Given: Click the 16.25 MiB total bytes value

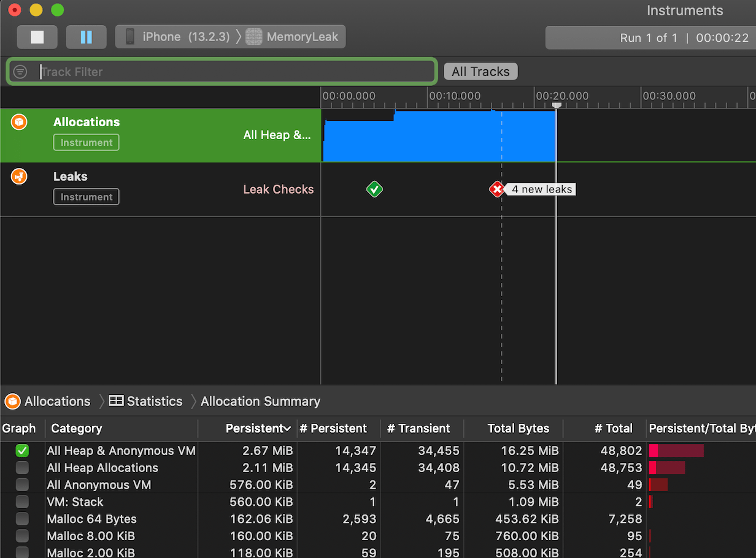Looking at the screenshot, I should click(528, 451).
